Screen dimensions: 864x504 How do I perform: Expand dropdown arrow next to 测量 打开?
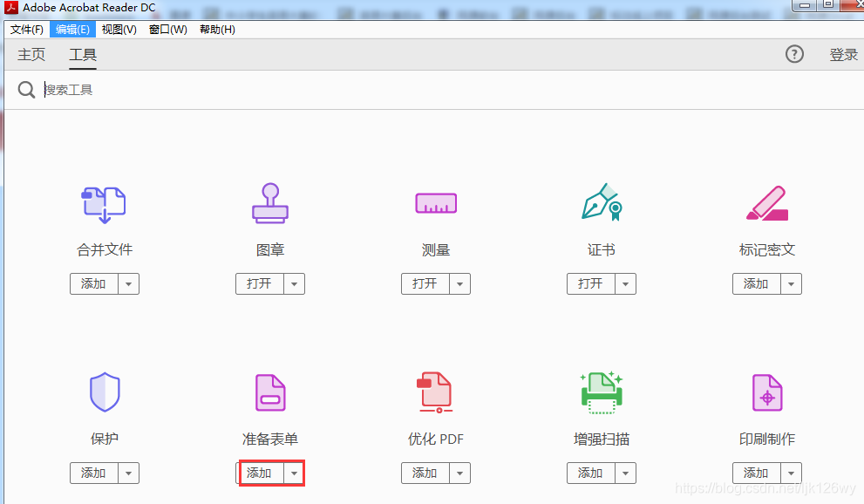(x=459, y=284)
